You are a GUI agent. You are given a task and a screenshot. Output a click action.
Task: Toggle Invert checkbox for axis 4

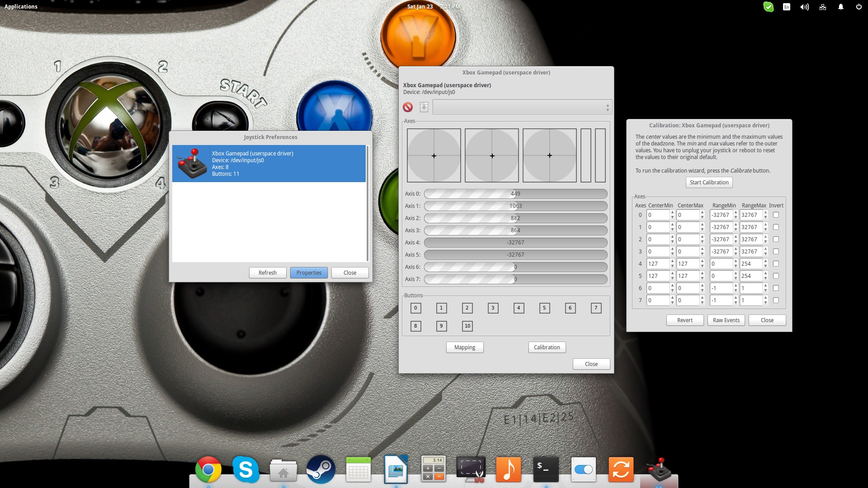(x=776, y=264)
